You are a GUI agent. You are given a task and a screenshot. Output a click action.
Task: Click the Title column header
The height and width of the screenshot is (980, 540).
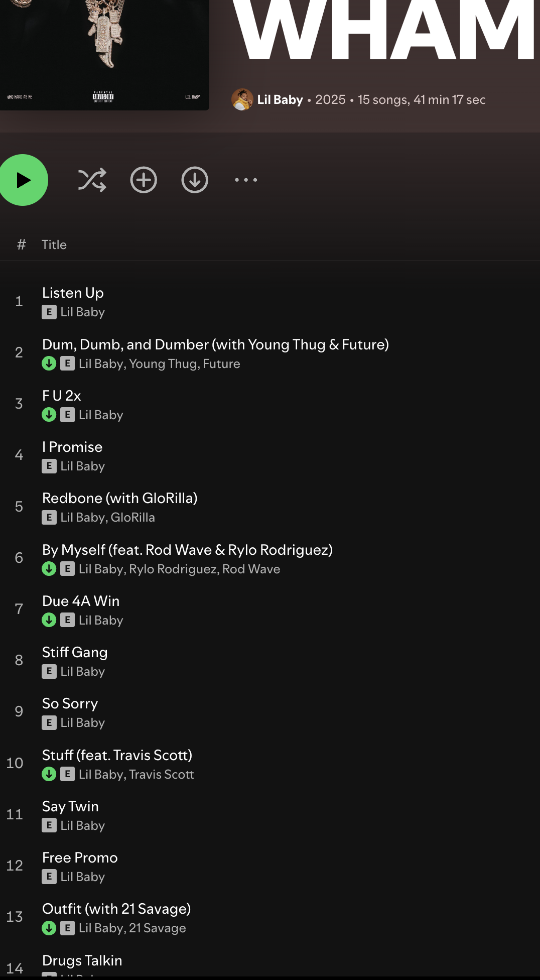point(54,245)
